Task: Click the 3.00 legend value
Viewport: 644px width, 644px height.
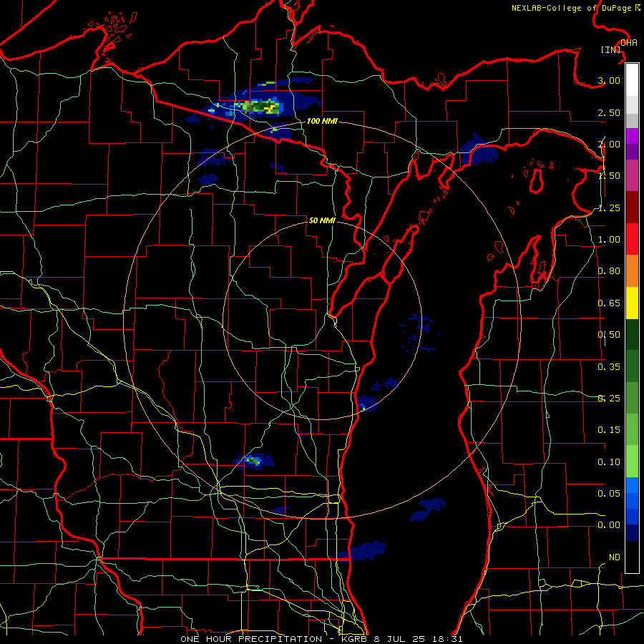Action: (x=609, y=80)
